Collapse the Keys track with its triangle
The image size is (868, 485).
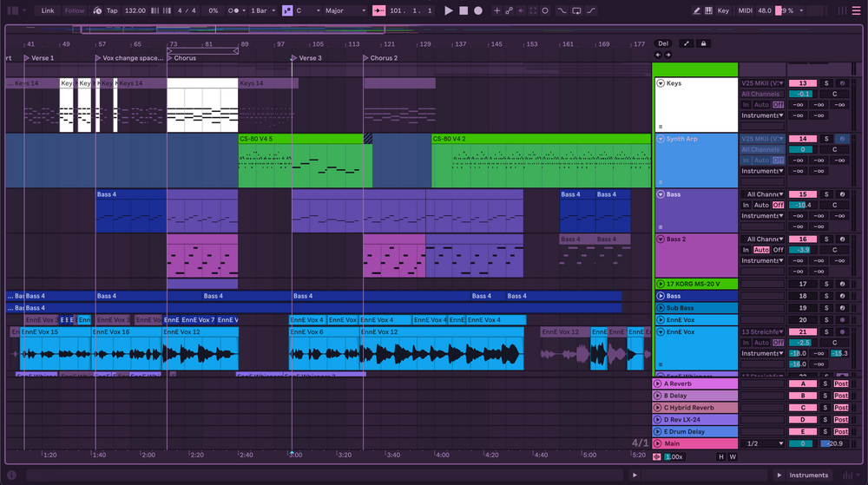(661, 83)
